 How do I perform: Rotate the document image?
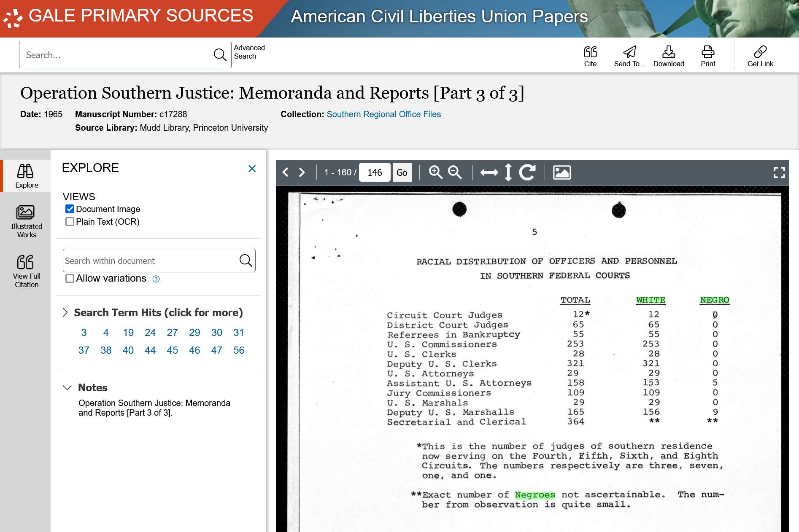[527, 172]
